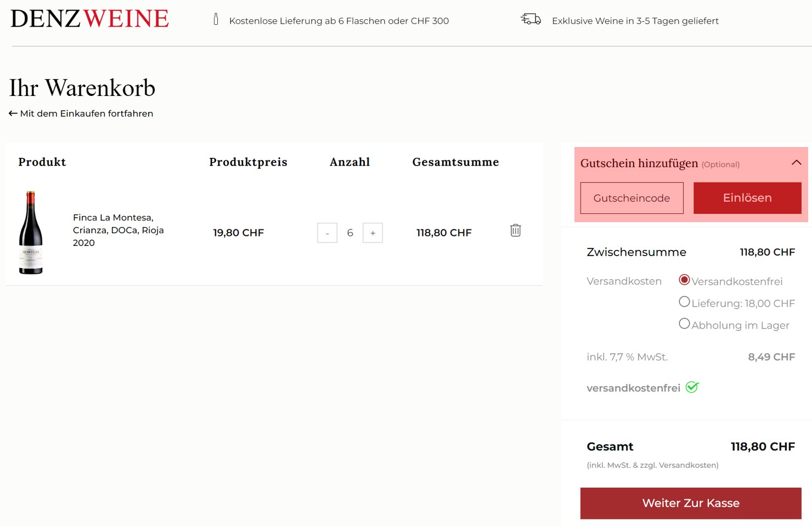812x526 pixels.
Task: Click the quantity field showing 6
Action: coord(350,233)
